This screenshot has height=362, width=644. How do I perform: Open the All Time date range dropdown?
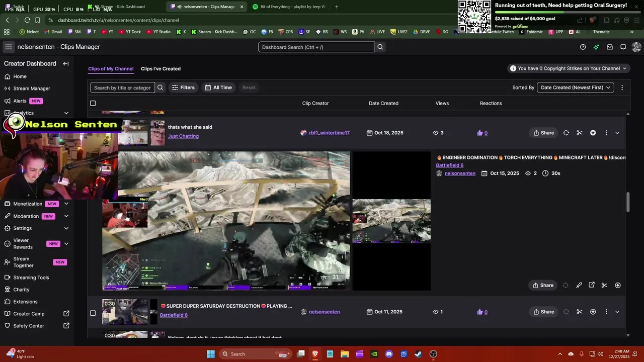pos(218,87)
